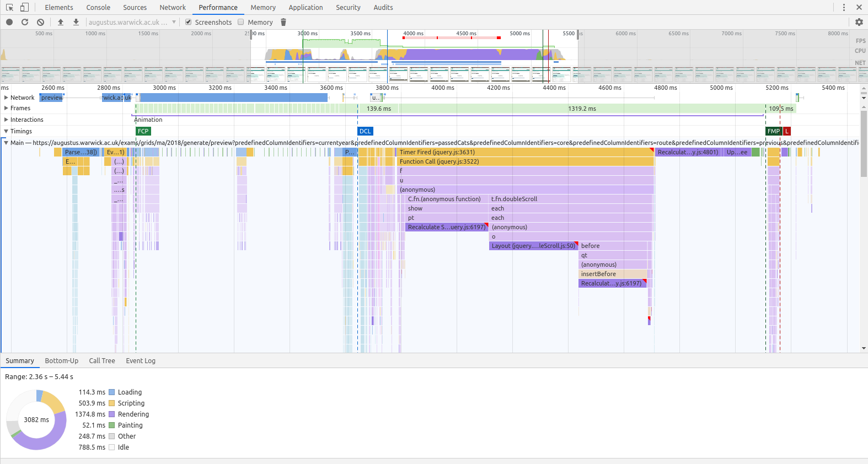Save the profile with the download icon

[x=76, y=22]
